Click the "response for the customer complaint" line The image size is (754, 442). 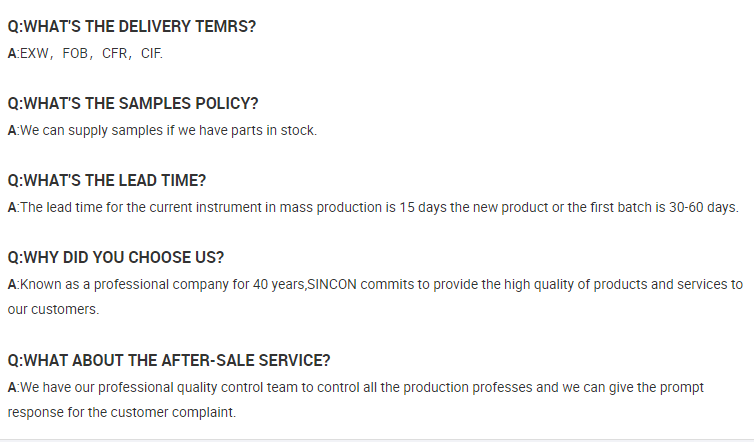(x=122, y=412)
